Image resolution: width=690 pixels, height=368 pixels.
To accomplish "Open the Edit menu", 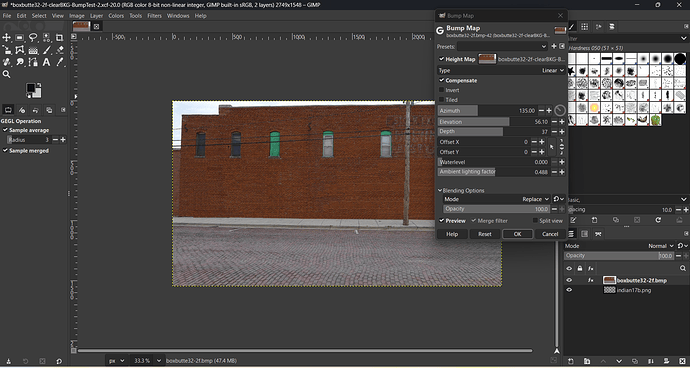I will 22,16.
